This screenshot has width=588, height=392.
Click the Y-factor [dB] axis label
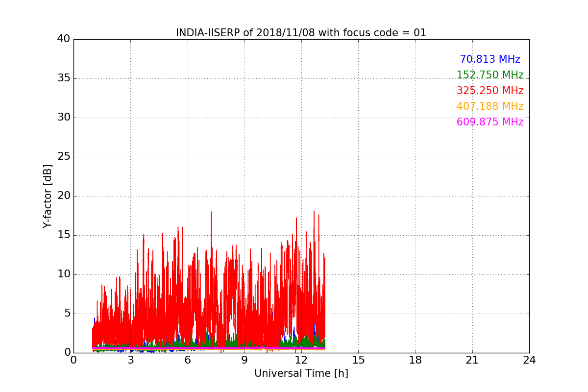coord(48,196)
